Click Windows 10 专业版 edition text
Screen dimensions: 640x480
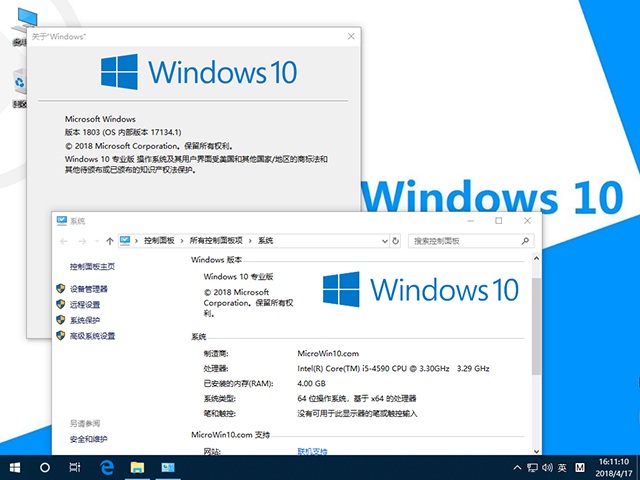[238, 277]
